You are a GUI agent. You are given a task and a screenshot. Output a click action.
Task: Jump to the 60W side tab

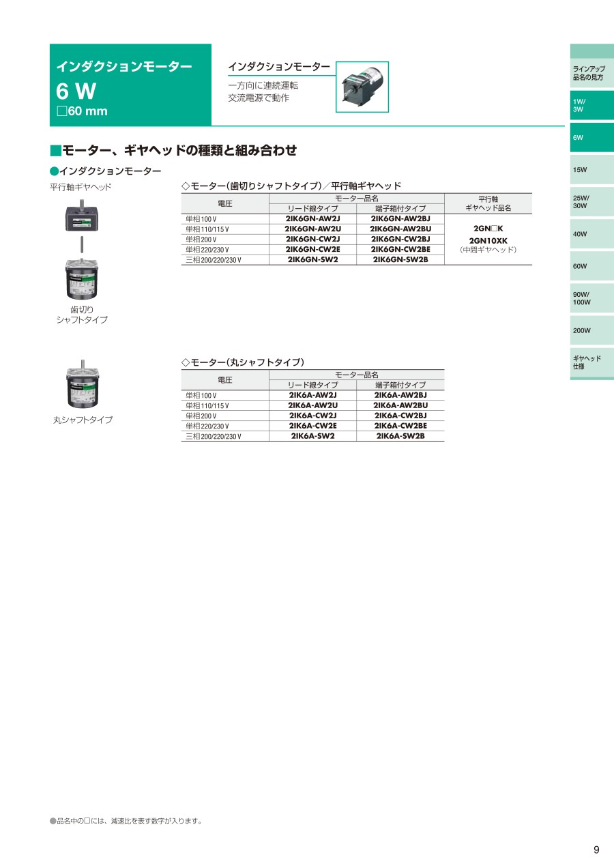coord(591,266)
